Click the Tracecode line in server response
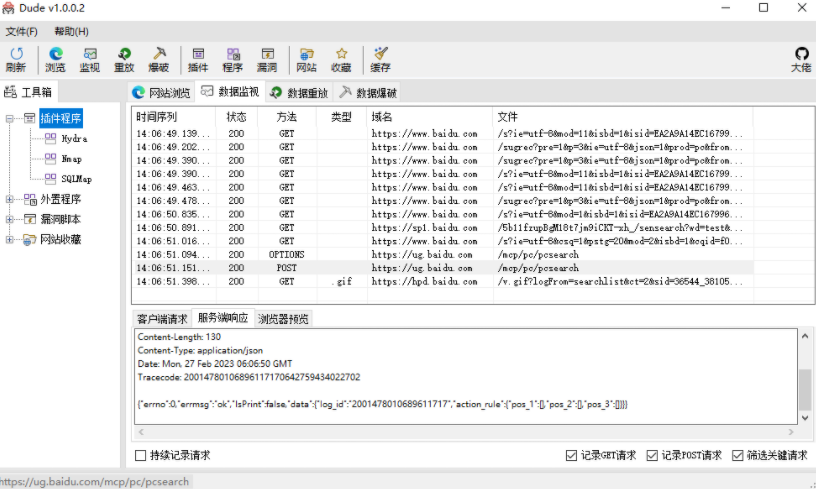 click(x=249, y=377)
